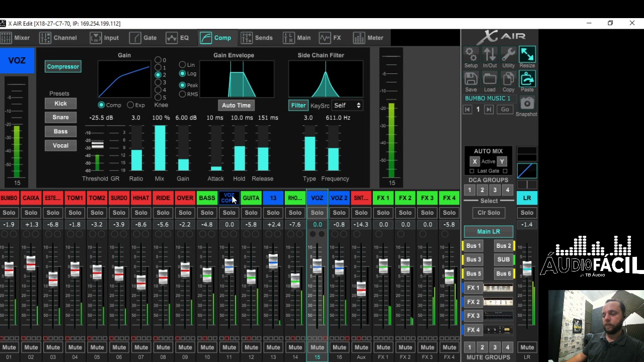Apply the Kick preset
This screenshot has height=362, width=644.
point(60,104)
